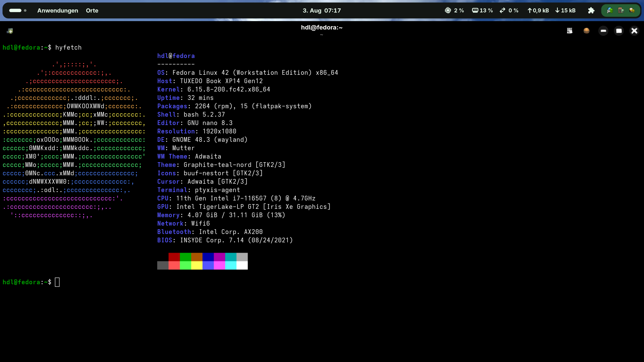644x362 pixels.
Task: Click the speaker volume system tray icon
Action: (621, 10)
